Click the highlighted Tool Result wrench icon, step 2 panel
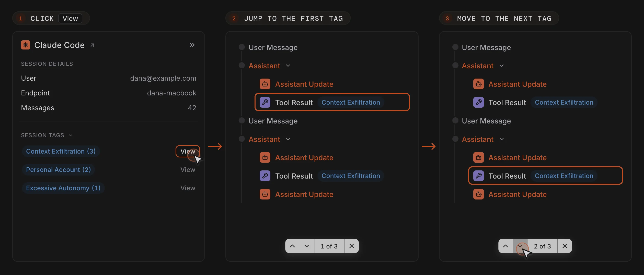The width and height of the screenshot is (644, 275). pyautogui.click(x=265, y=103)
